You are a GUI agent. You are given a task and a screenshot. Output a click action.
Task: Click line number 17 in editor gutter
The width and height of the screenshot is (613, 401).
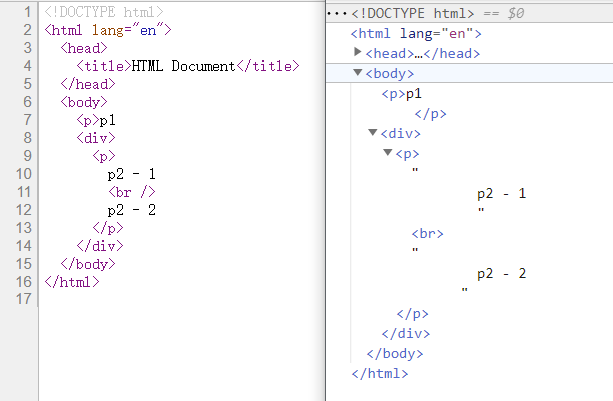pos(23,299)
